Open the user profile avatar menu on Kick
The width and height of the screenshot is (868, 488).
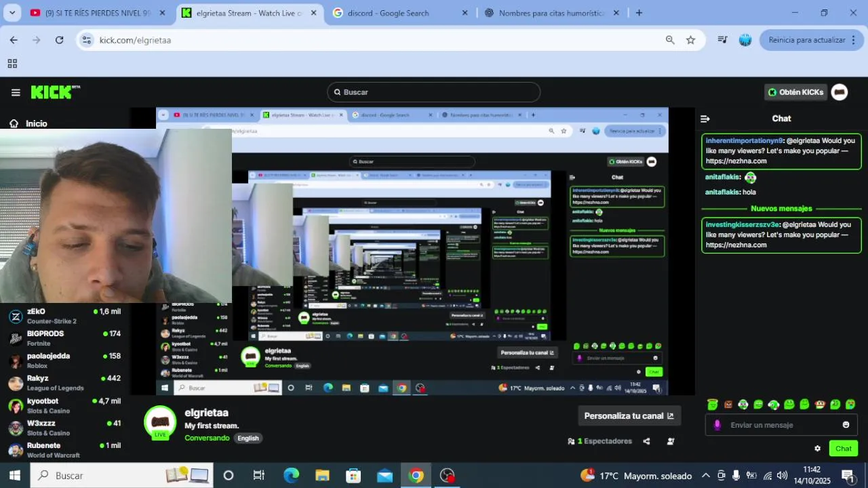coord(840,92)
